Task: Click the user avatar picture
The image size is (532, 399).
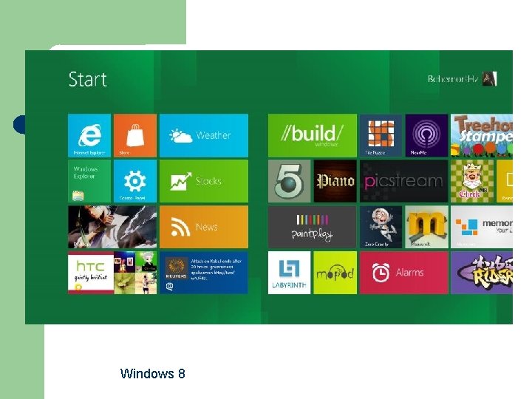Action: (x=490, y=79)
